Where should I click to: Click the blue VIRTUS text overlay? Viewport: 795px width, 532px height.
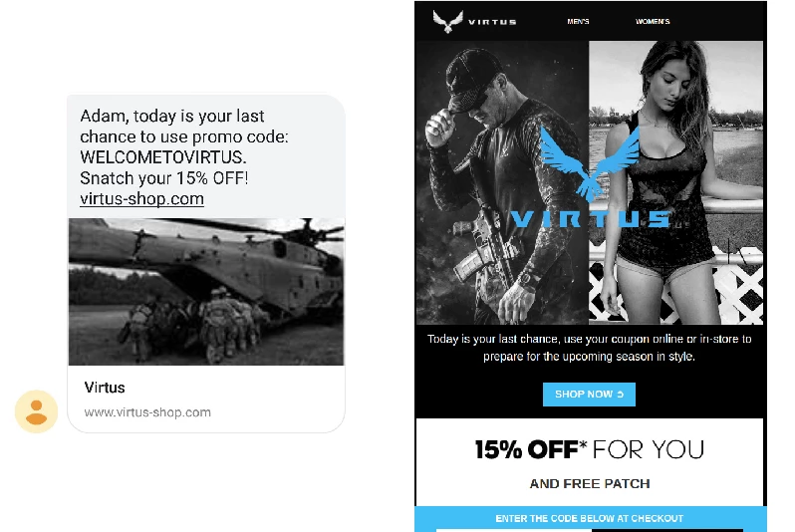[x=590, y=219]
